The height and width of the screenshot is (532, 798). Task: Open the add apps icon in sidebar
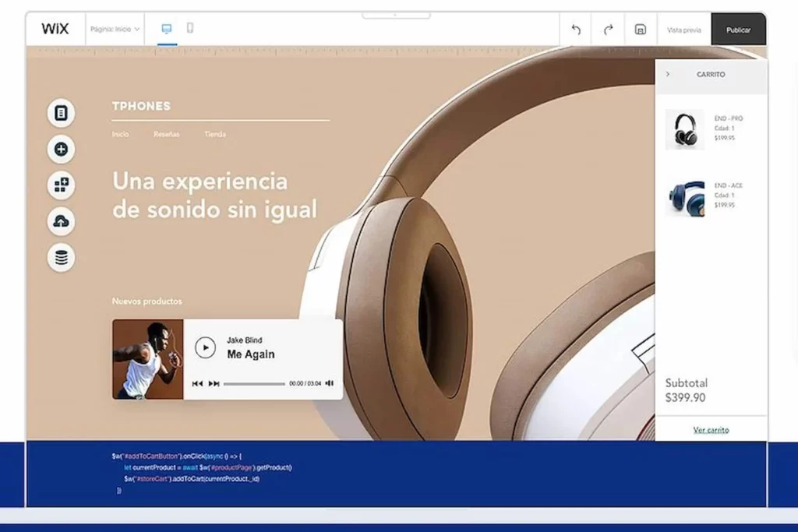(x=61, y=185)
